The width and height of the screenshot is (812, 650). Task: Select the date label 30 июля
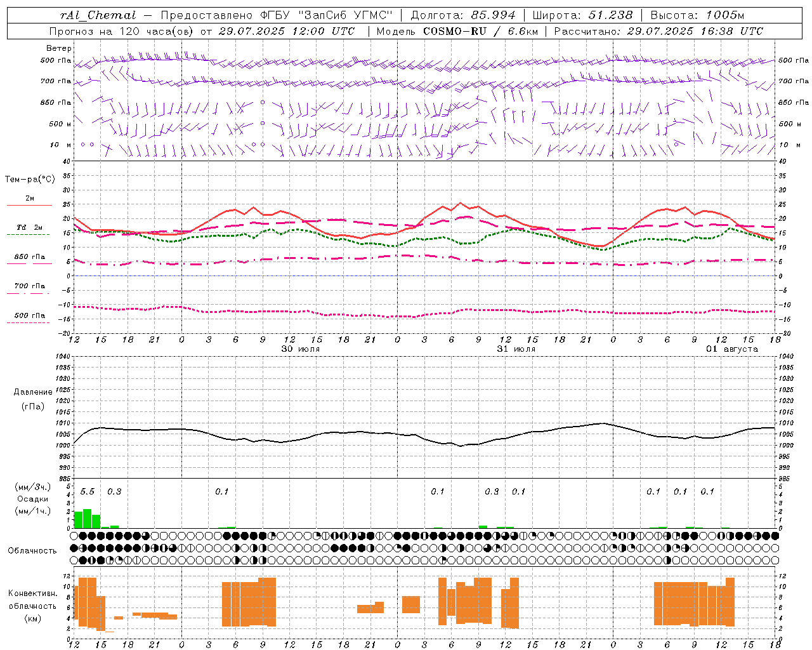[301, 349]
